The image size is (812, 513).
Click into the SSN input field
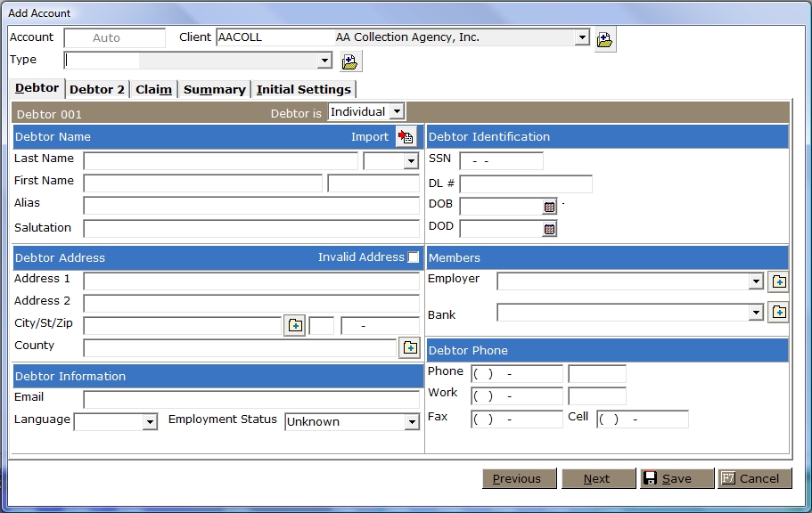(x=501, y=161)
